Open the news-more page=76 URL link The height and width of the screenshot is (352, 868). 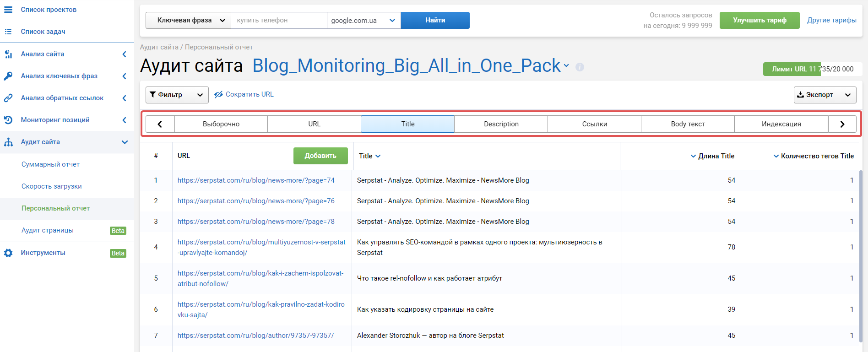tap(256, 201)
